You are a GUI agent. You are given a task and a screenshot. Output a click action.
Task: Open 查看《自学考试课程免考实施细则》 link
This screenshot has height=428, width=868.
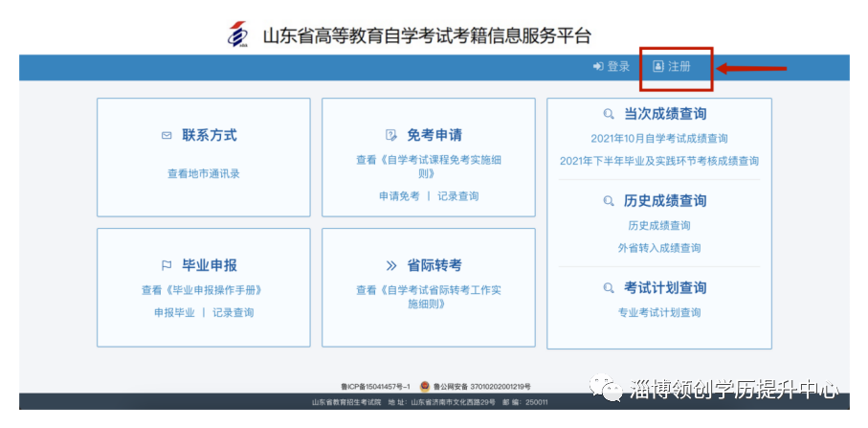point(429,167)
